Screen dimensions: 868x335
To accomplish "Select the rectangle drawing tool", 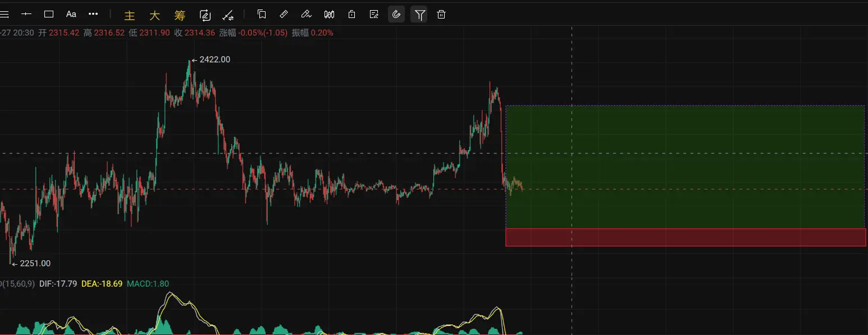I will (49, 14).
